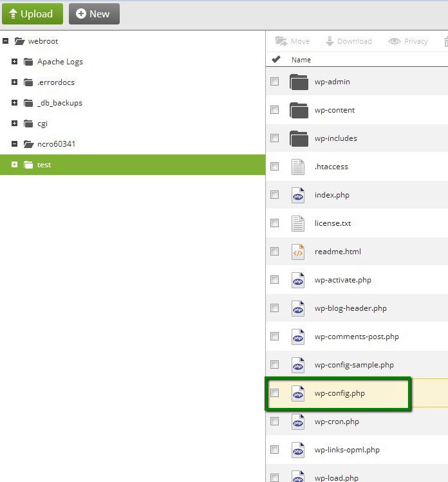Sort by the Name column header

tap(301, 60)
